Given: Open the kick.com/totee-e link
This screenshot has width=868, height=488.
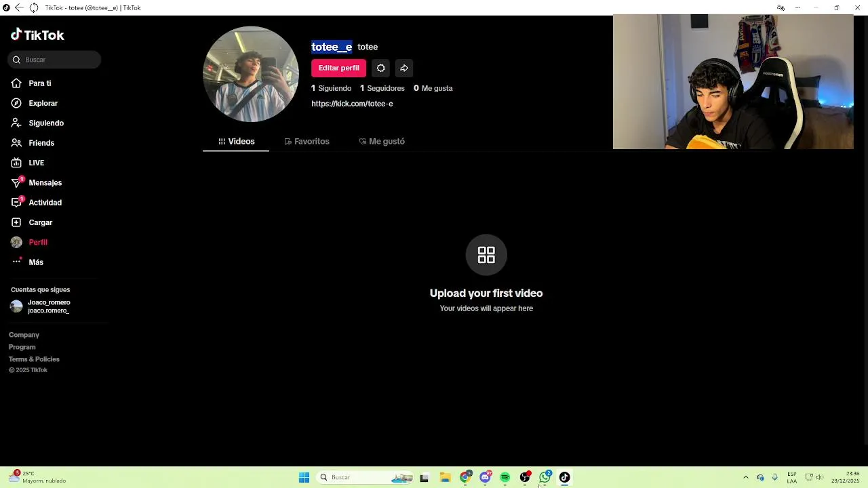Looking at the screenshot, I should pyautogui.click(x=352, y=104).
